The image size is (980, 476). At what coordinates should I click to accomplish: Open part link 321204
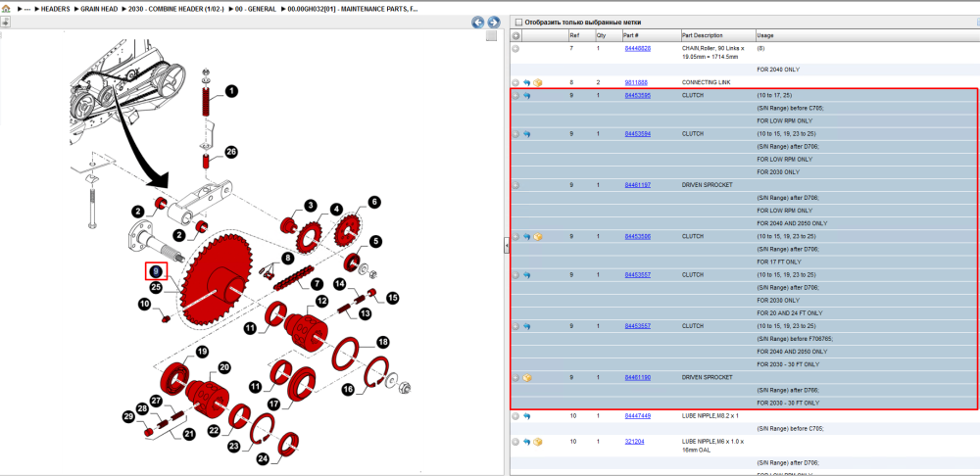[634, 442]
